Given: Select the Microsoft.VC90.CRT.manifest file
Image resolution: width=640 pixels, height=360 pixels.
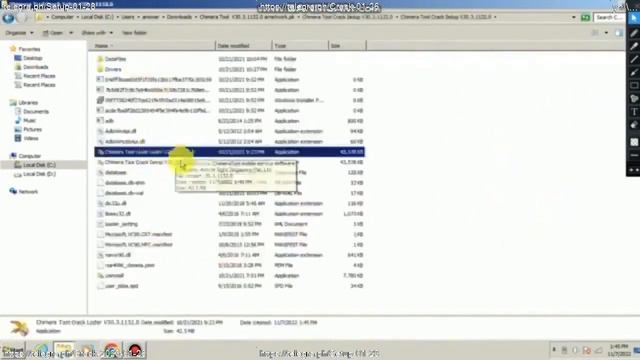Looking at the screenshot, I should click(x=138, y=234).
